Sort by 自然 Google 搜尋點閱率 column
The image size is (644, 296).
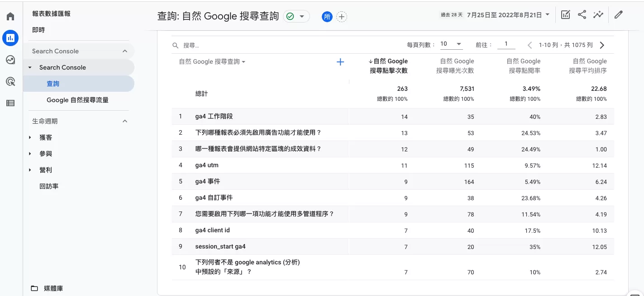(524, 66)
